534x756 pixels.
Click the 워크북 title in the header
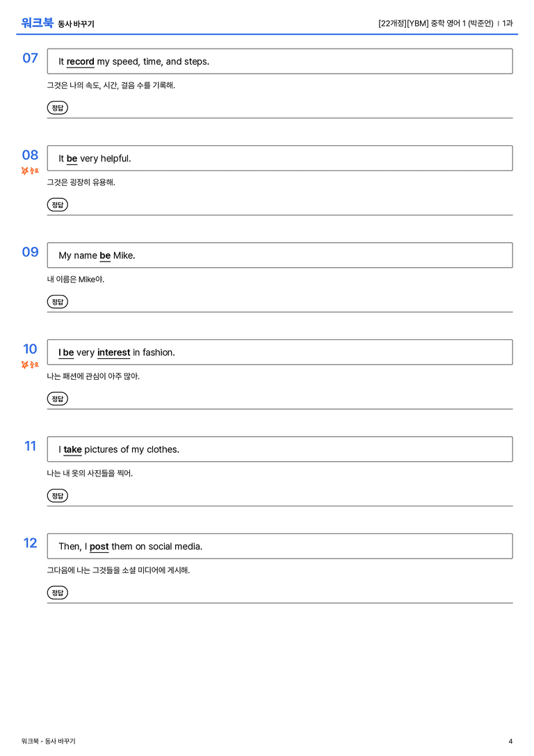pyautogui.click(x=37, y=23)
